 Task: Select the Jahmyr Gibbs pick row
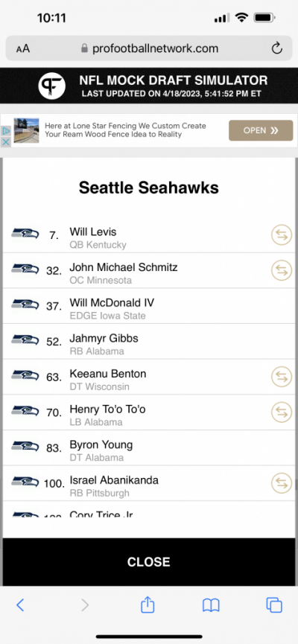(x=149, y=341)
